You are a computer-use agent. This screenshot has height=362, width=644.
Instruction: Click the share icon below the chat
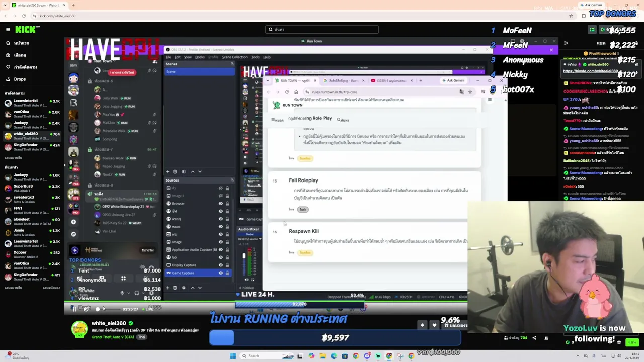[534, 338]
